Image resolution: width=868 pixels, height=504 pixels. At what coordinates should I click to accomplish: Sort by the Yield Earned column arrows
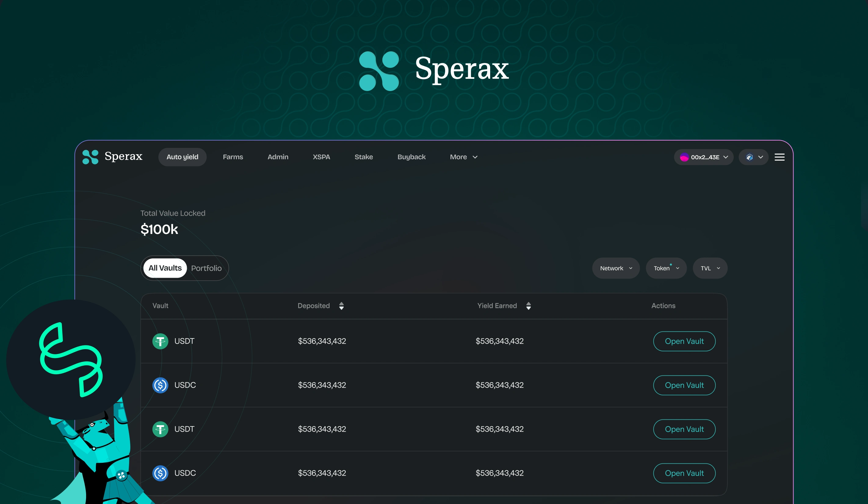pos(528,306)
